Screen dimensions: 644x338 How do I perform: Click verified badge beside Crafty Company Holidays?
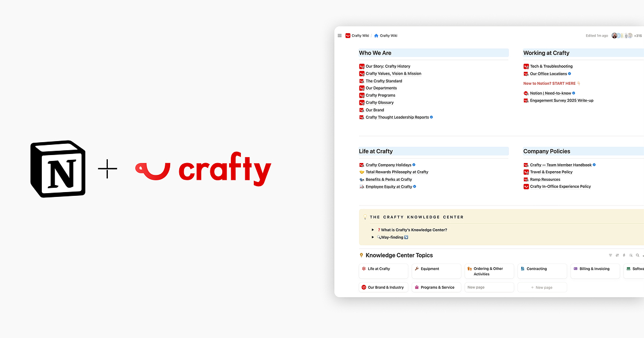tap(414, 165)
